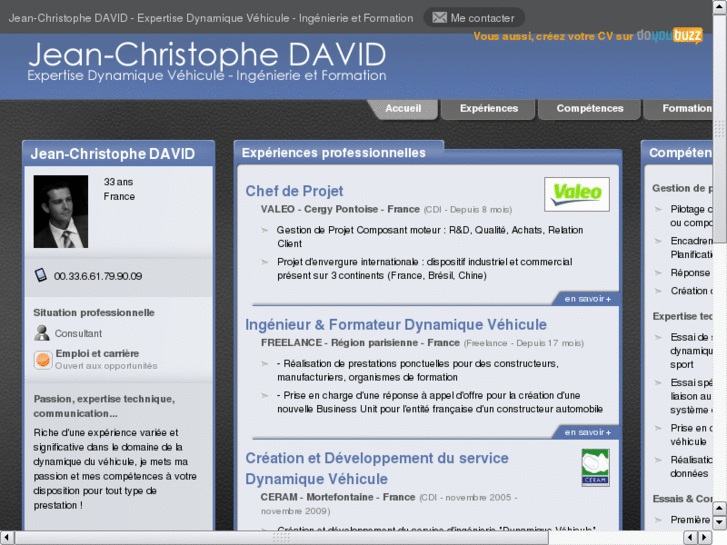The height and width of the screenshot is (545, 727).
Task: Click the horizontal scrollbar left arrow
Action: pos(6,538)
